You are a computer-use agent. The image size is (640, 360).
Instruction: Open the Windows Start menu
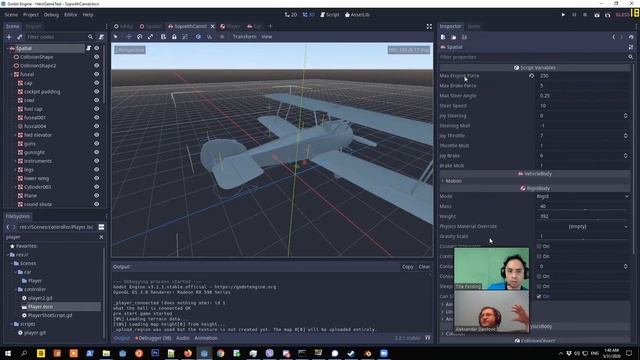[8, 353]
